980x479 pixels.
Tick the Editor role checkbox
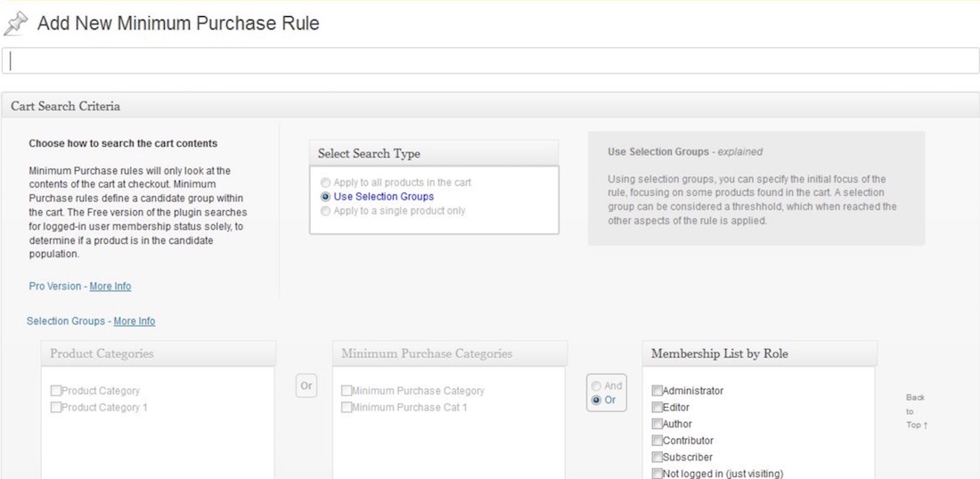(x=657, y=407)
